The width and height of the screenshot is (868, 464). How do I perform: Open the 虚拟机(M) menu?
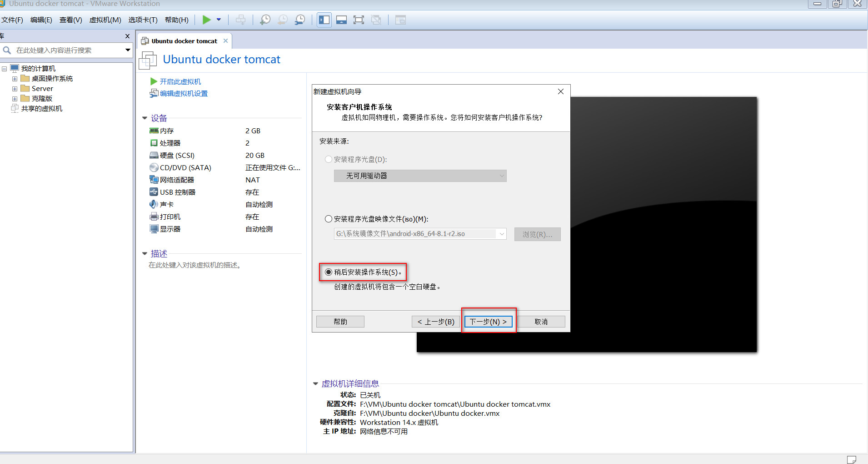click(x=105, y=20)
